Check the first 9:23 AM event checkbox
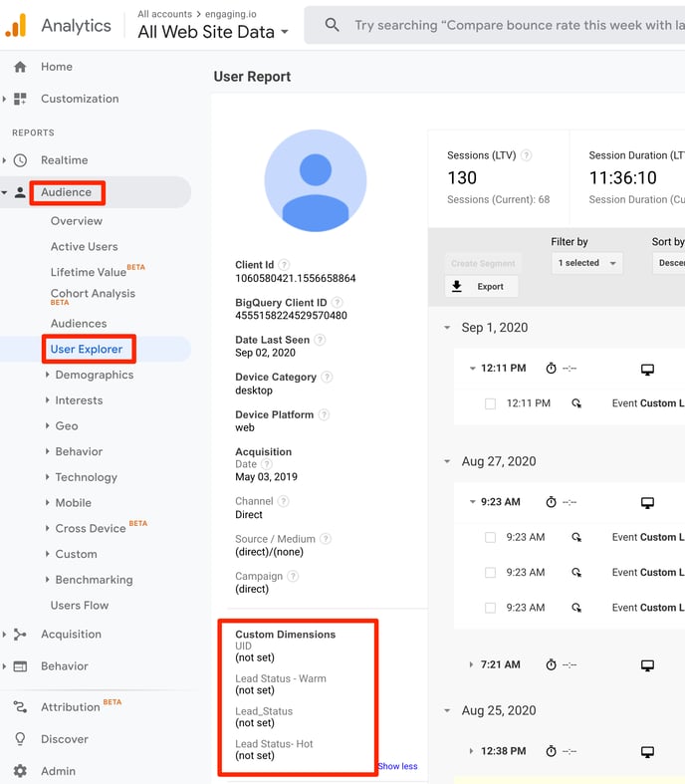The image size is (685, 784). 490,538
